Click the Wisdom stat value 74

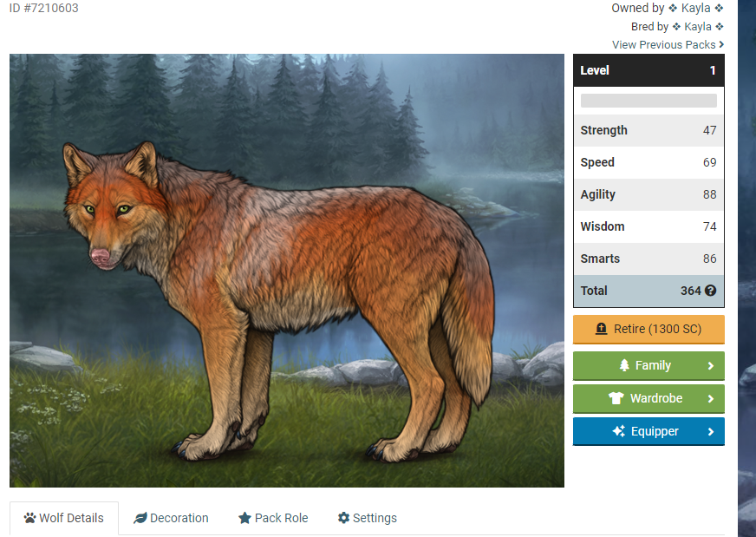click(709, 226)
